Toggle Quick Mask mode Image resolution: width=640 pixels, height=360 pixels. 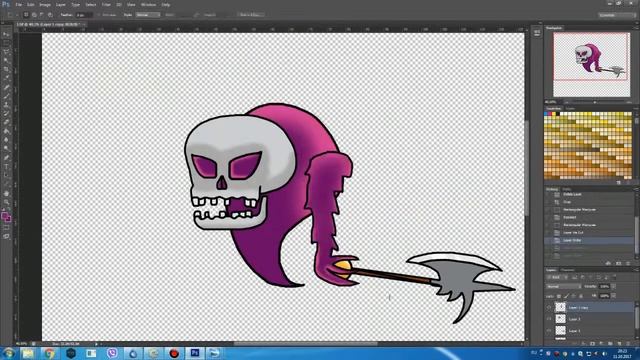(6, 228)
